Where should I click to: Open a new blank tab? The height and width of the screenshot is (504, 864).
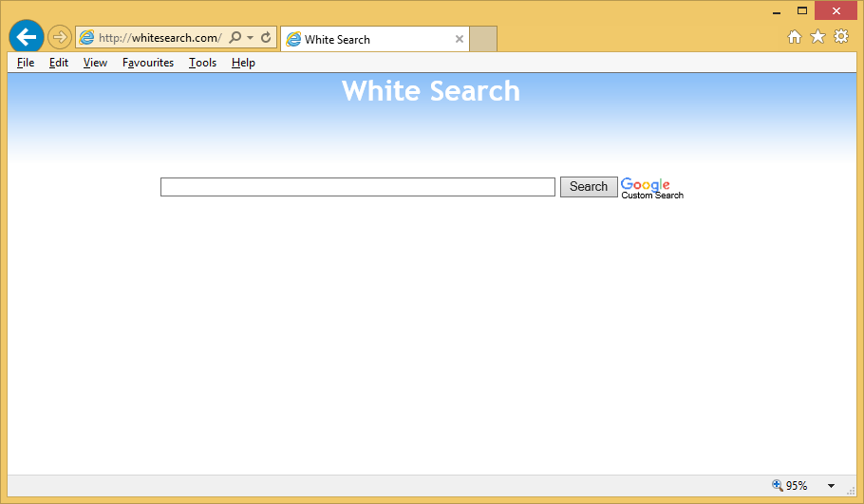tap(483, 39)
